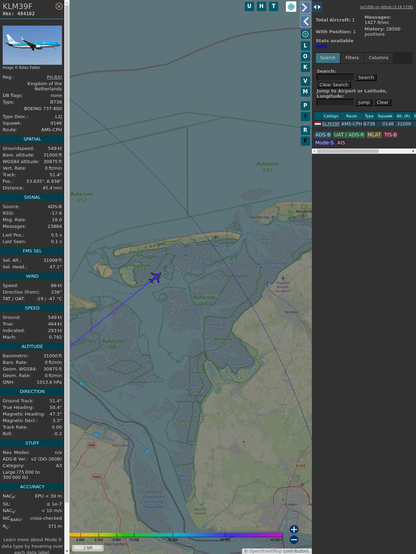Screen dimensions: 416x554
Task: Toggle the K map option button
Action: tap(305, 67)
